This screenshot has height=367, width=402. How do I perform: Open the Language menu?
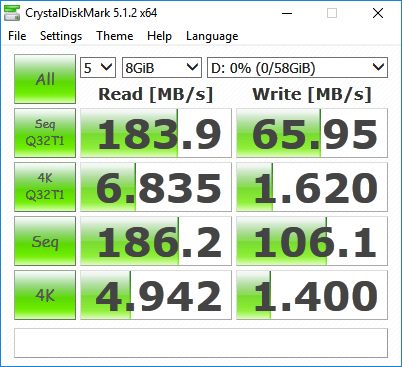[212, 36]
